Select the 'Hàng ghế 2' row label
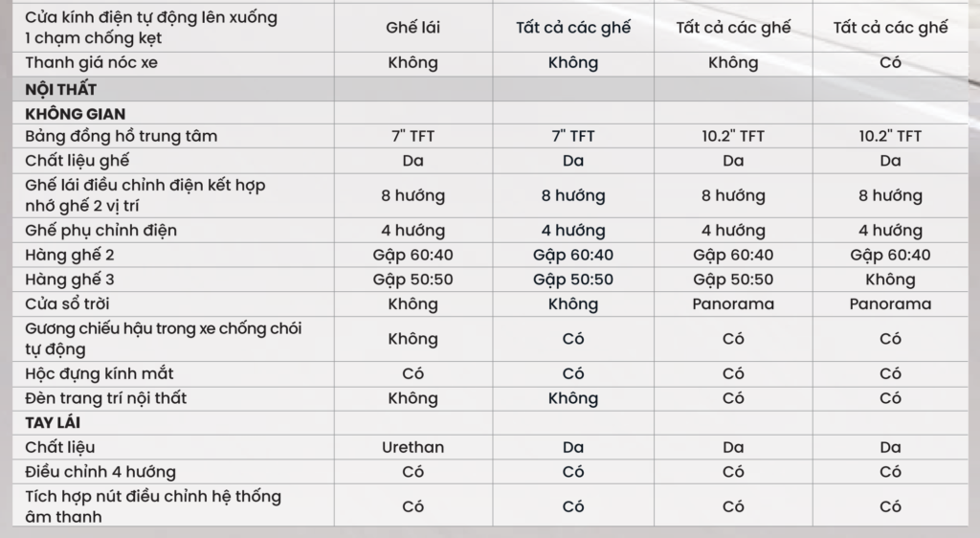The width and height of the screenshot is (980, 538). tap(71, 255)
